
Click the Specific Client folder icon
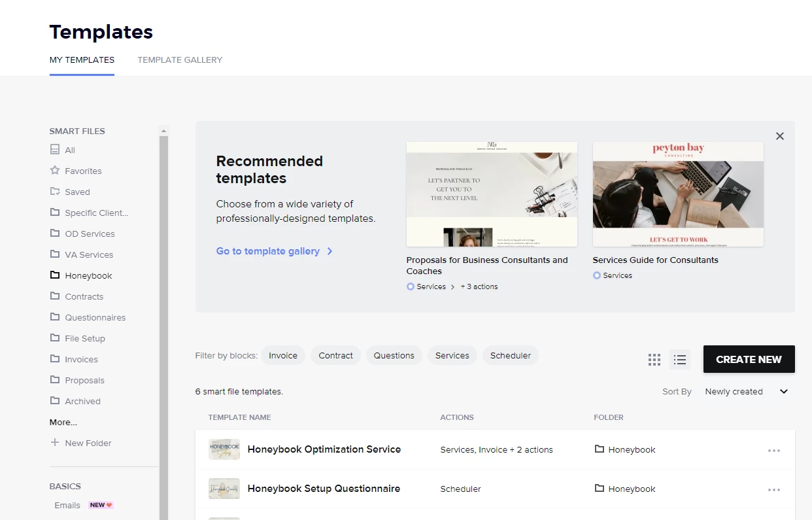pos(55,213)
